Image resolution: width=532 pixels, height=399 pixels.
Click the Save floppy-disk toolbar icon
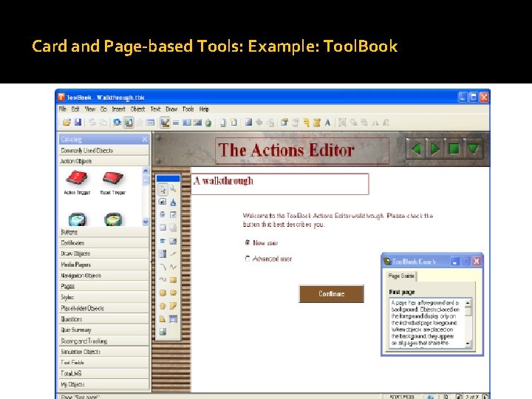(78, 122)
